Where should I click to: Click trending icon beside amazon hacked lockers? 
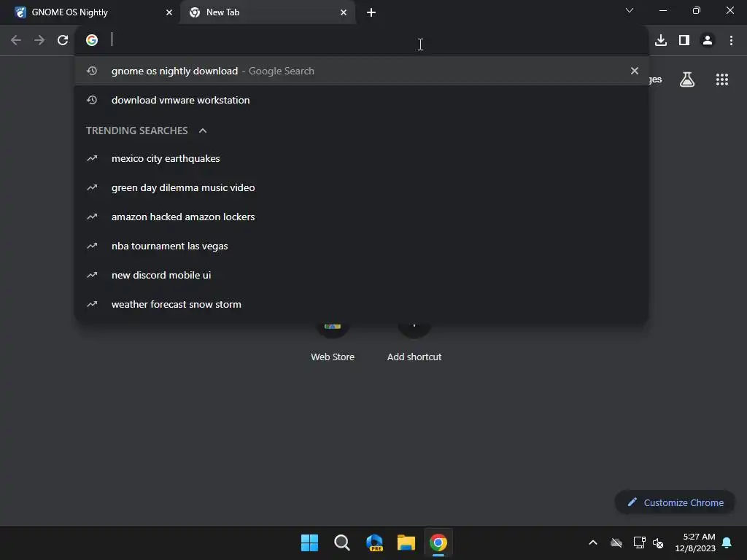pos(92,217)
